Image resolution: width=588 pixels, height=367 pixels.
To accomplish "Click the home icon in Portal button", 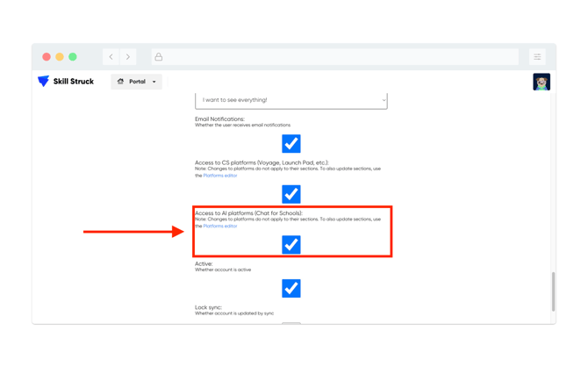I will click(121, 82).
